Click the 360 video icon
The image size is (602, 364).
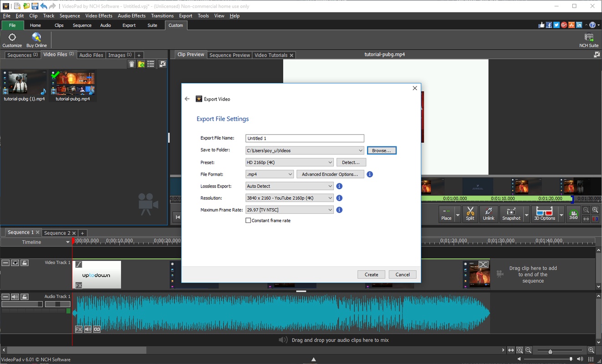(573, 214)
